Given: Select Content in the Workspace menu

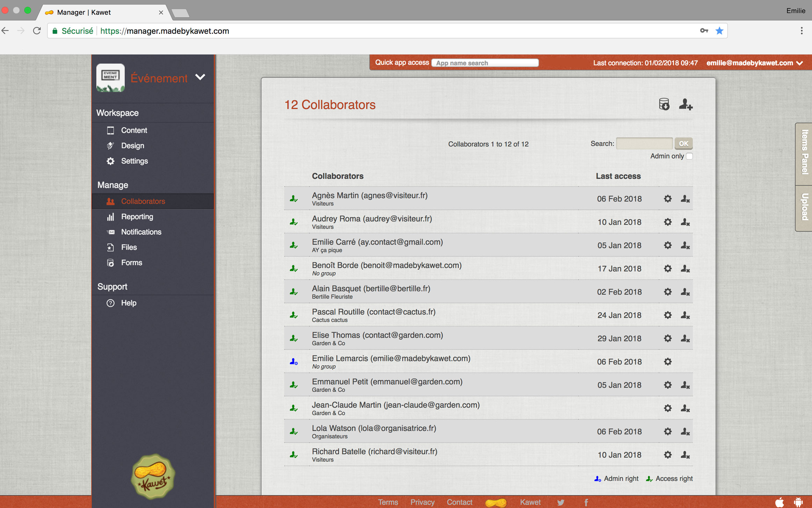Looking at the screenshot, I should [134, 130].
